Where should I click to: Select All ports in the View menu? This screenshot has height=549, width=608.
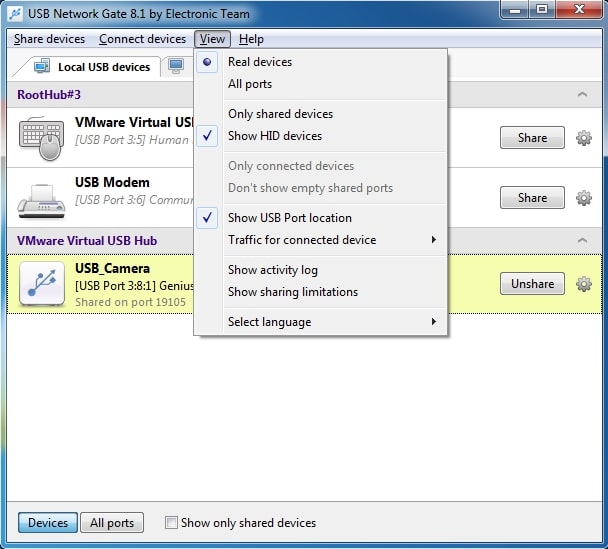(x=320, y=84)
